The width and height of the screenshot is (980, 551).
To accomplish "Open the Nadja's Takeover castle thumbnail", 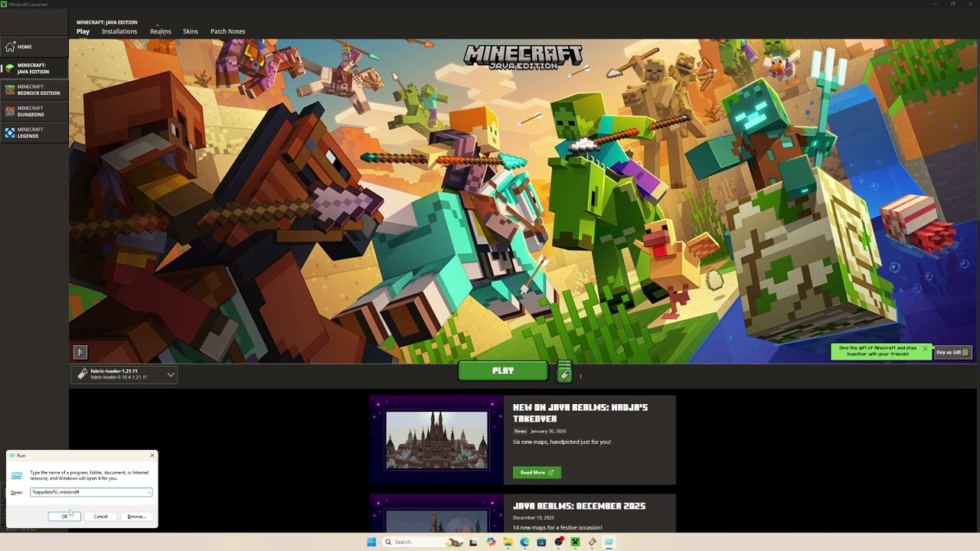I will 436,440.
